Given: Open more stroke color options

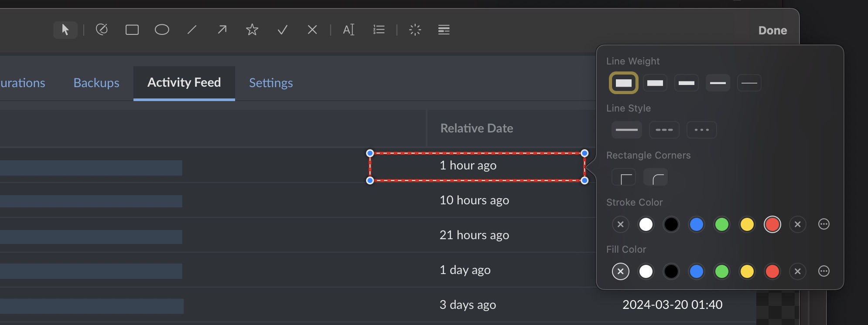Looking at the screenshot, I should click(x=824, y=224).
